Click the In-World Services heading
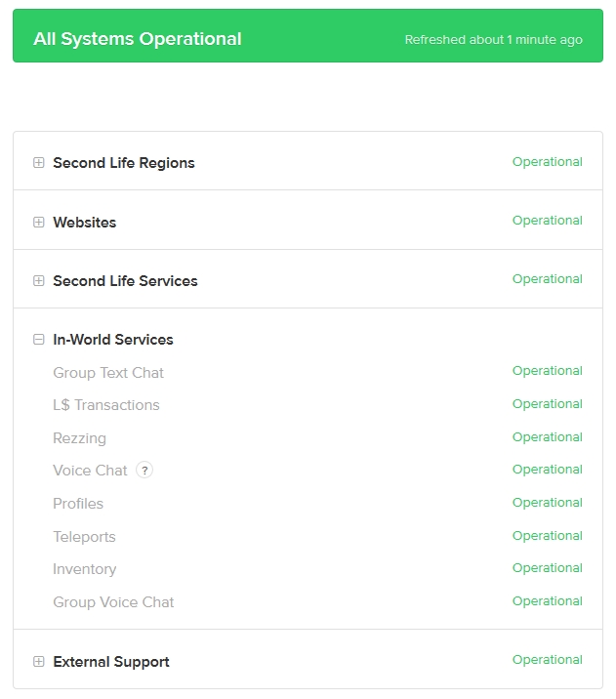 coord(113,340)
